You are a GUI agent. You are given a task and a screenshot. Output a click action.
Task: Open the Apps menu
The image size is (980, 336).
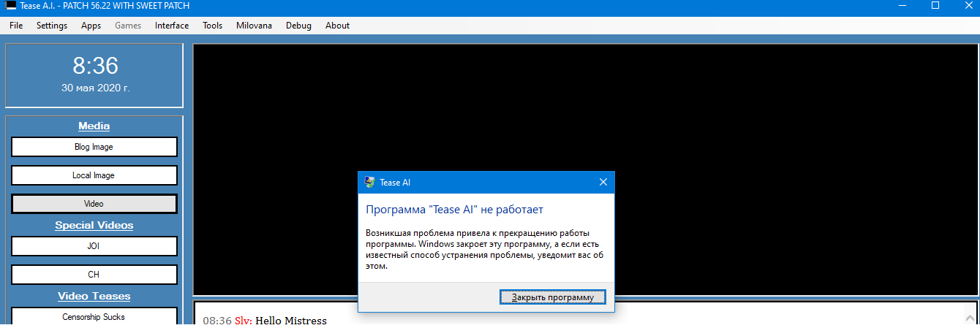coord(91,26)
